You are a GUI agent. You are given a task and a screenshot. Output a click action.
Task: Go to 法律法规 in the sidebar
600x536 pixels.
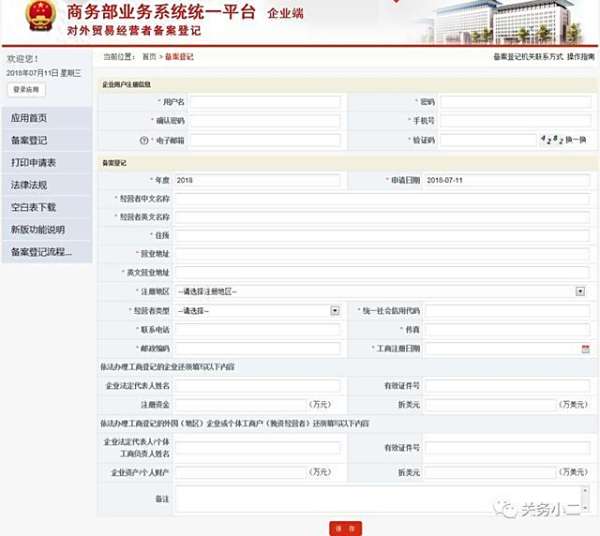coord(47,185)
